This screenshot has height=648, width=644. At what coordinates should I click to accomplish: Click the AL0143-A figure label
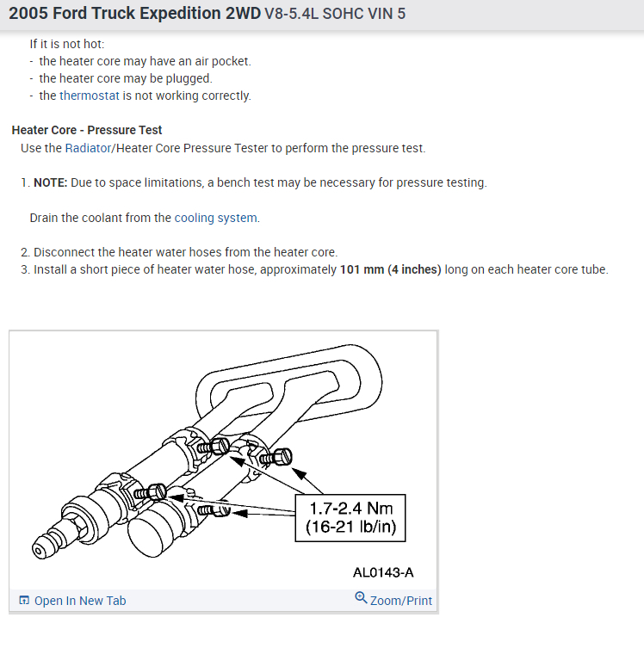(383, 572)
